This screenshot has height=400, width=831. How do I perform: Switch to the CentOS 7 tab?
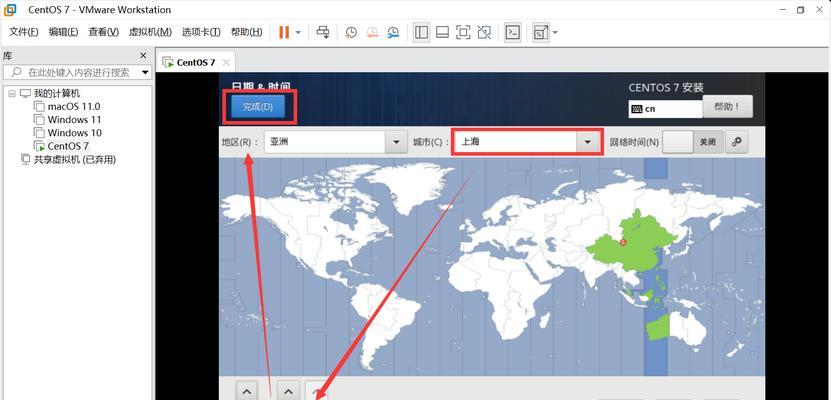coord(196,63)
